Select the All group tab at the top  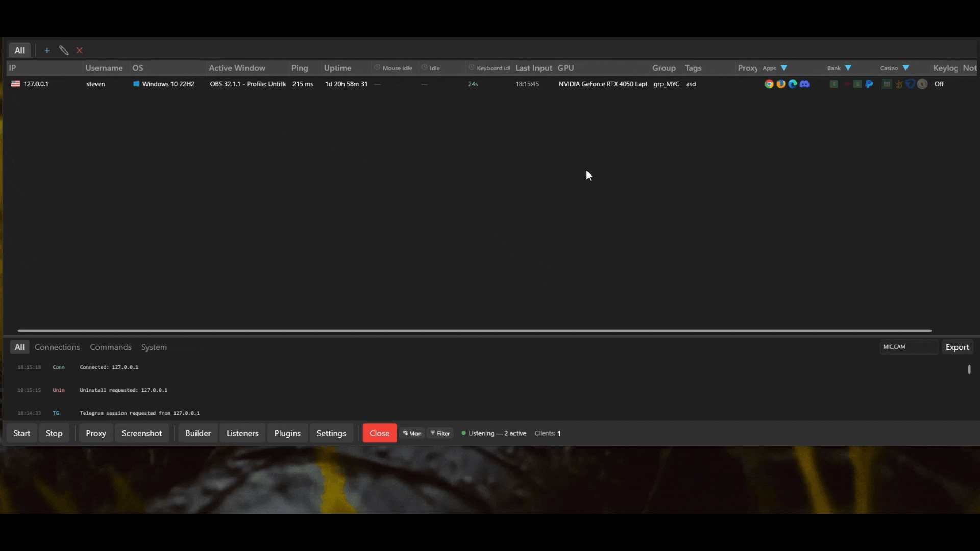pyautogui.click(x=19, y=51)
